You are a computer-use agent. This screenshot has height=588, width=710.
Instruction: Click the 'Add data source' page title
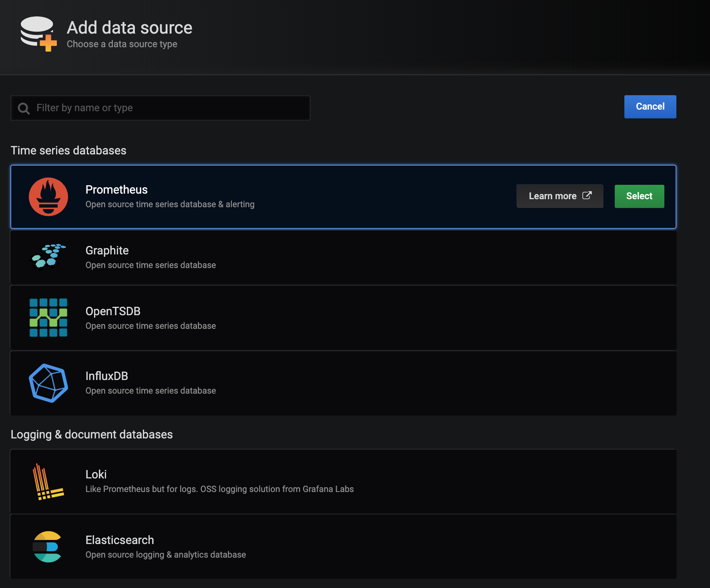pyautogui.click(x=130, y=28)
